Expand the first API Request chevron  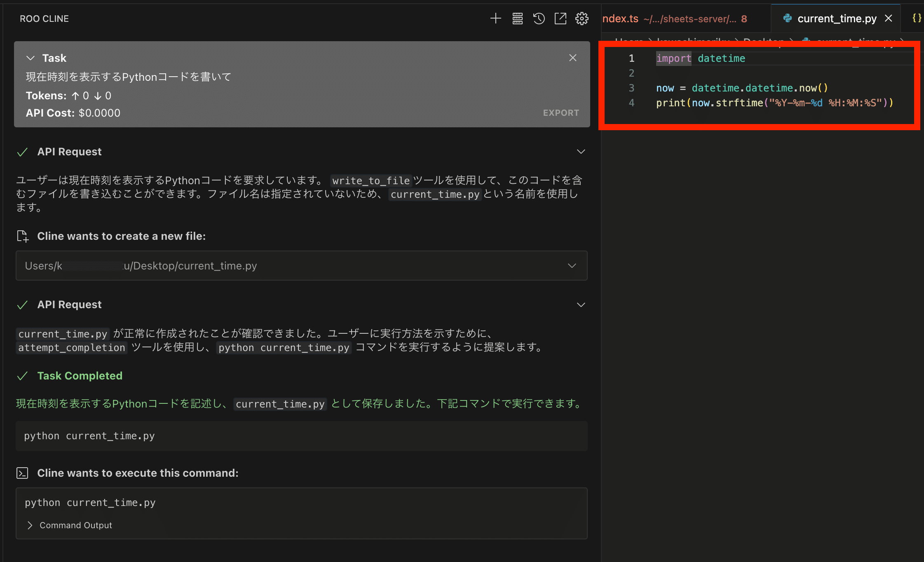coord(581,152)
